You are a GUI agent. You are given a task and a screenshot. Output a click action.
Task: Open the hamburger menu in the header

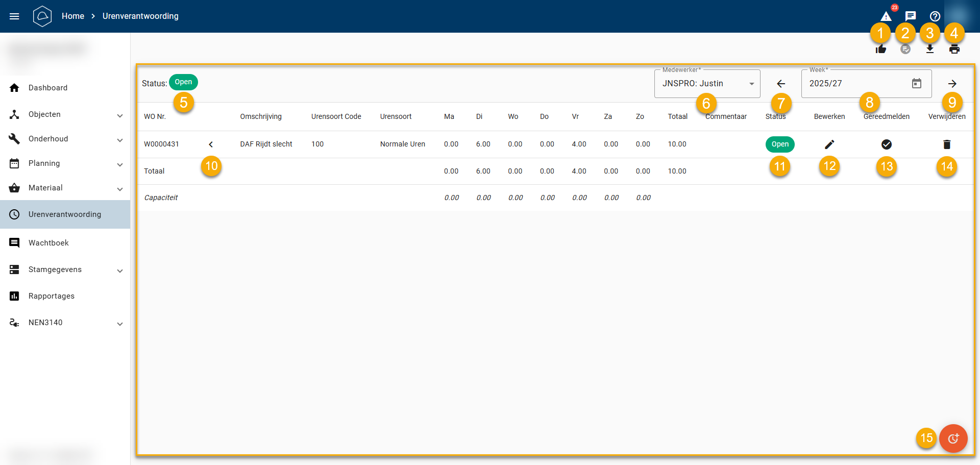coord(14,16)
